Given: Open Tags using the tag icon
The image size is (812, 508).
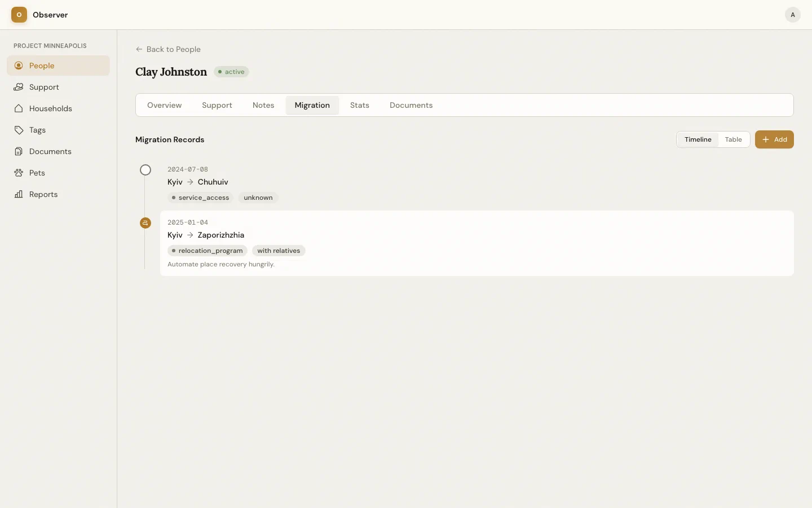Looking at the screenshot, I should coord(19,130).
